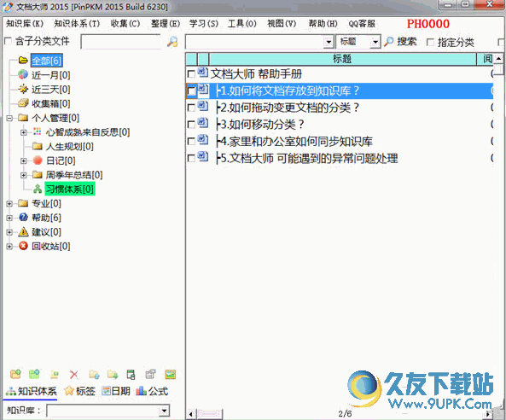Check the box for 1.如何将文档存放到知识库
The width and height of the screenshot is (506, 420).
tap(191, 91)
